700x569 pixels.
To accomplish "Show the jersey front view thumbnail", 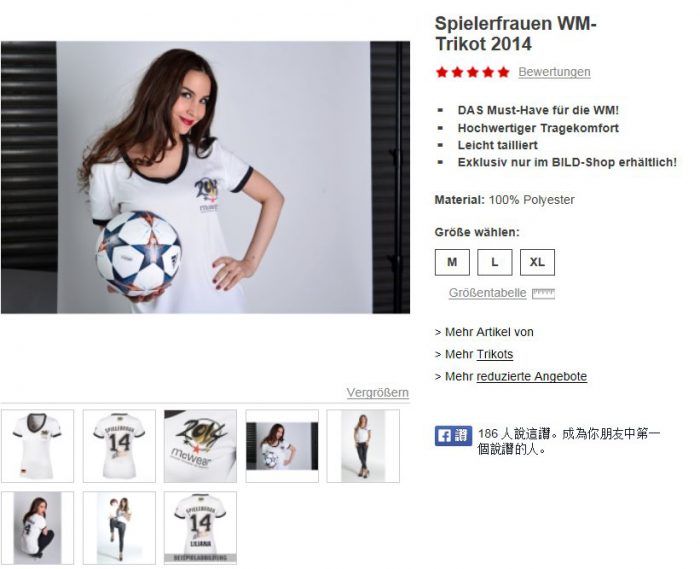I will click(x=38, y=446).
